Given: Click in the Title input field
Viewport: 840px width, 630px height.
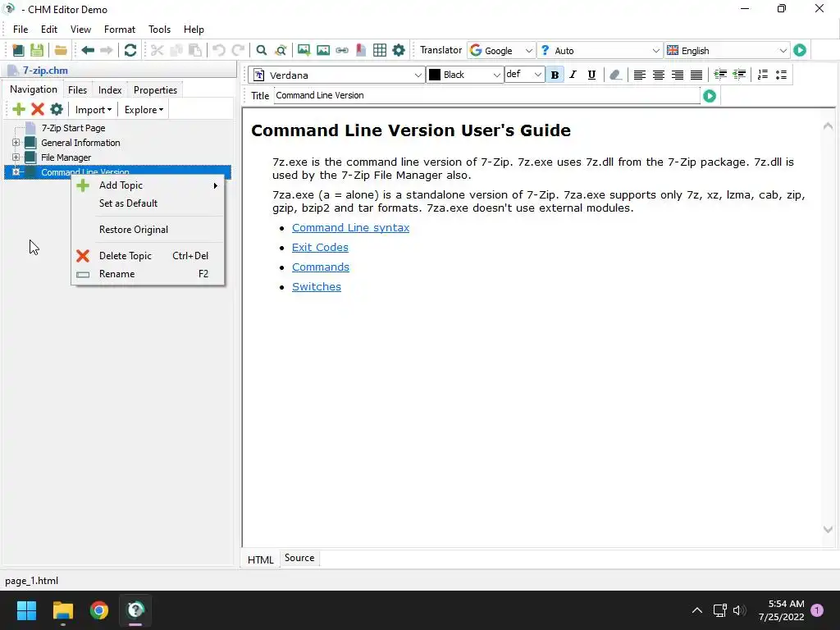Looking at the screenshot, I should (x=487, y=95).
